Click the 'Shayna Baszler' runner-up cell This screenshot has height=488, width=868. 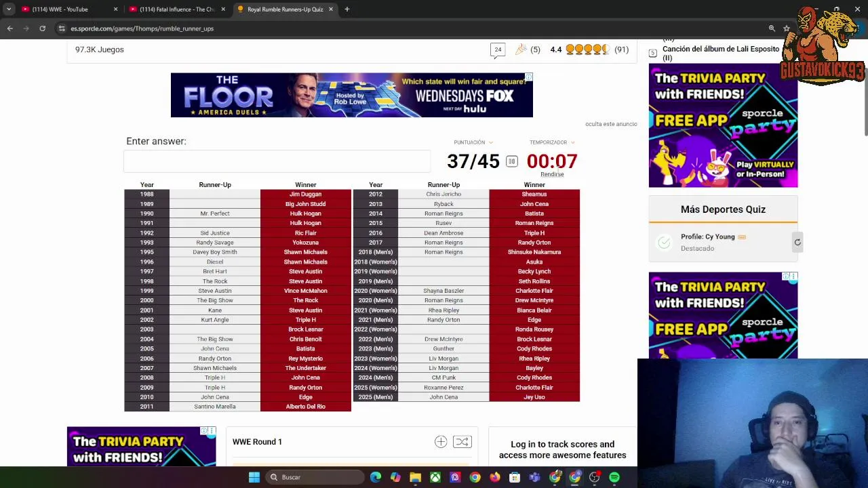point(443,291)
